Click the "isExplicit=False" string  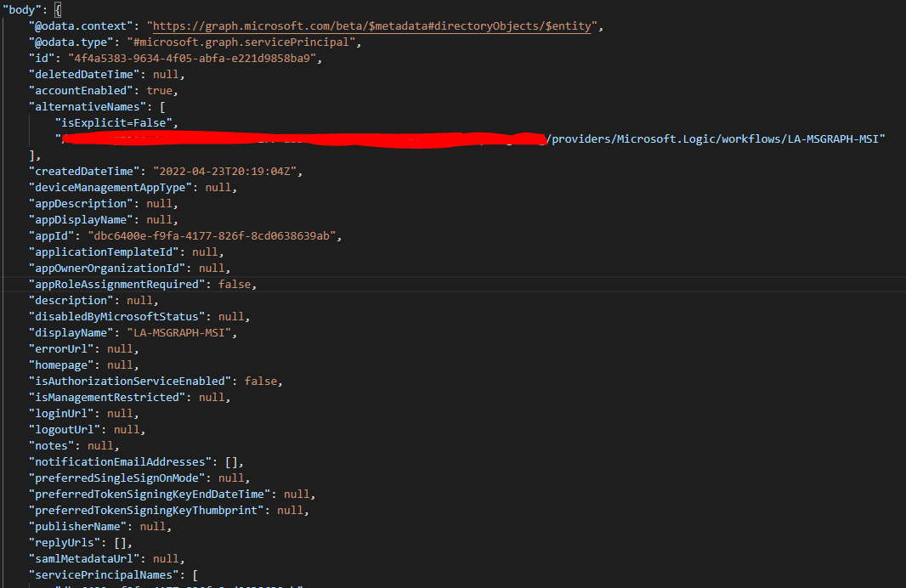point(116,123)
